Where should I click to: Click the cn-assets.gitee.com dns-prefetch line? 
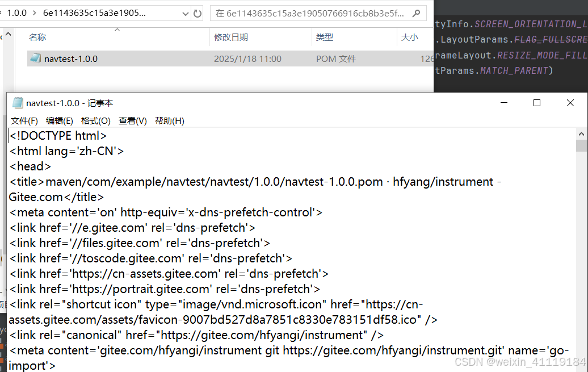pyautogui.click(x=169, y=274)
